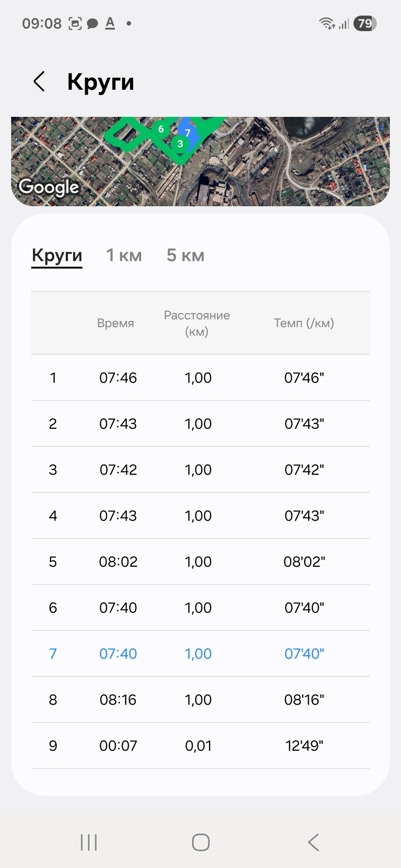Image resolution: width=401 pixels, height=868 pixels.
Task: Select lap 1 row with 07:46
Action: 200,378
